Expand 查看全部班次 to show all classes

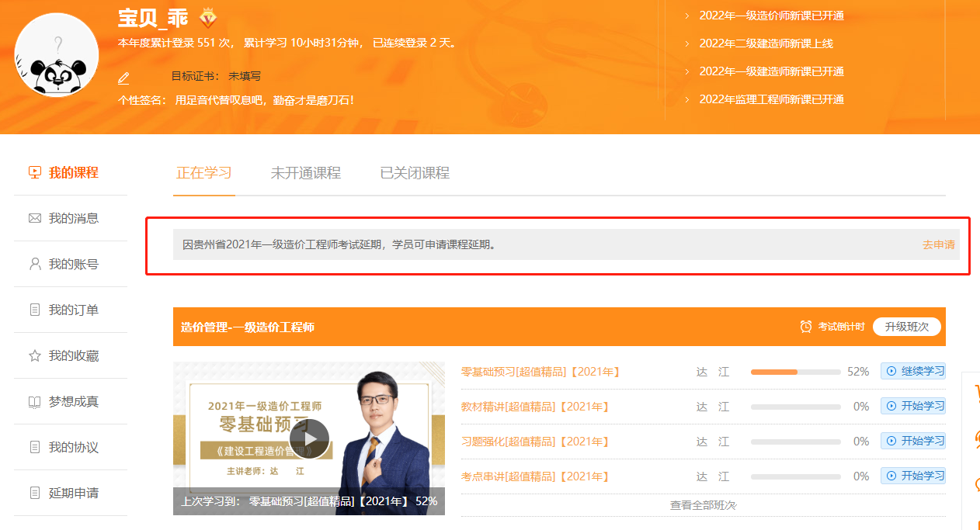(x=703, y=505)
